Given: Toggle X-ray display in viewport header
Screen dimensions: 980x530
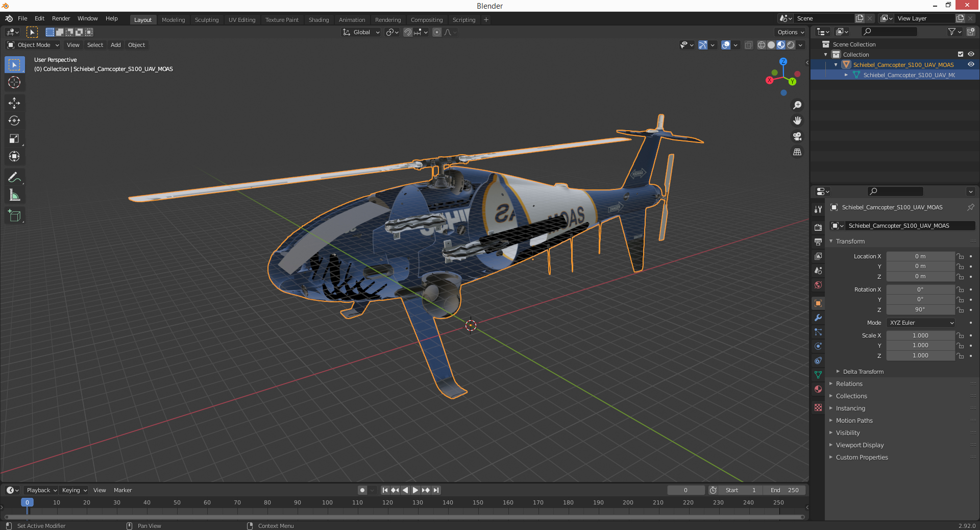Looking at the screenshot, I should pyautogui.click(x=748, y=45).
